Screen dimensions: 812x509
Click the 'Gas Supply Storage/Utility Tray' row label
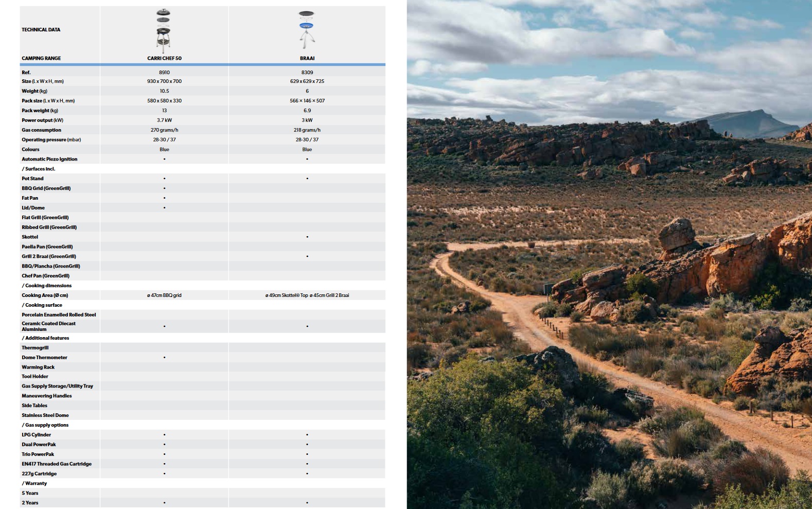coord(57,387)
